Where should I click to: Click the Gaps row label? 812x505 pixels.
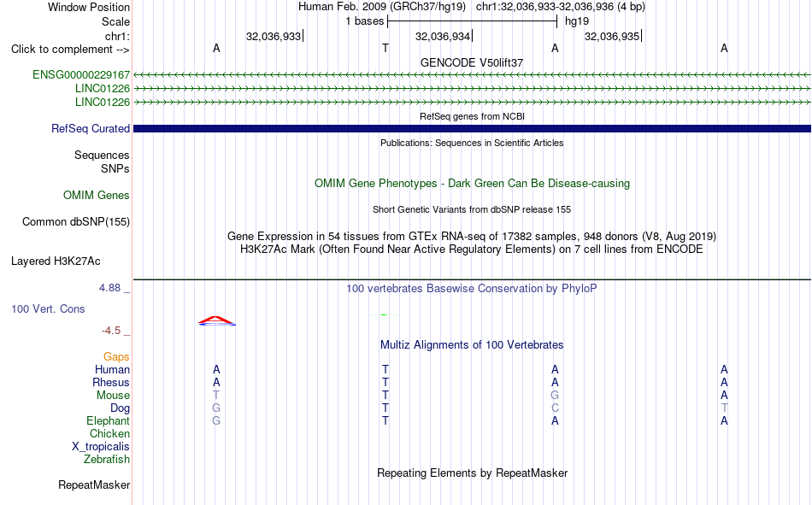[116, 356]
